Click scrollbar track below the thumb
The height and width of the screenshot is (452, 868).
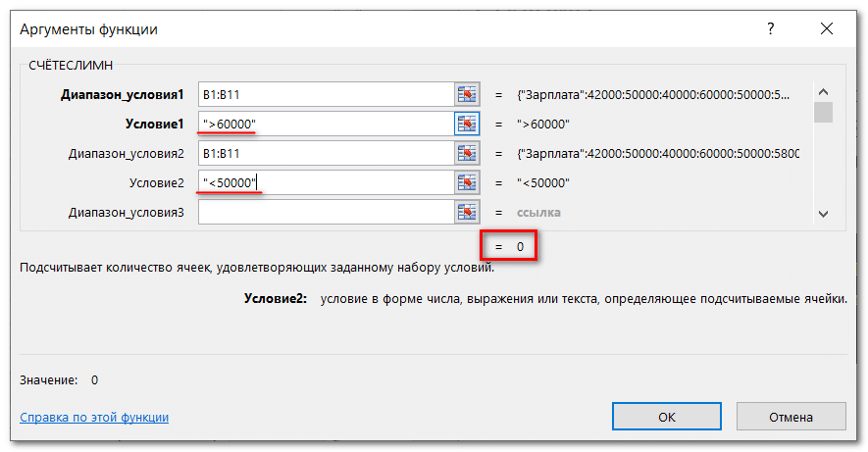point(824,167)
